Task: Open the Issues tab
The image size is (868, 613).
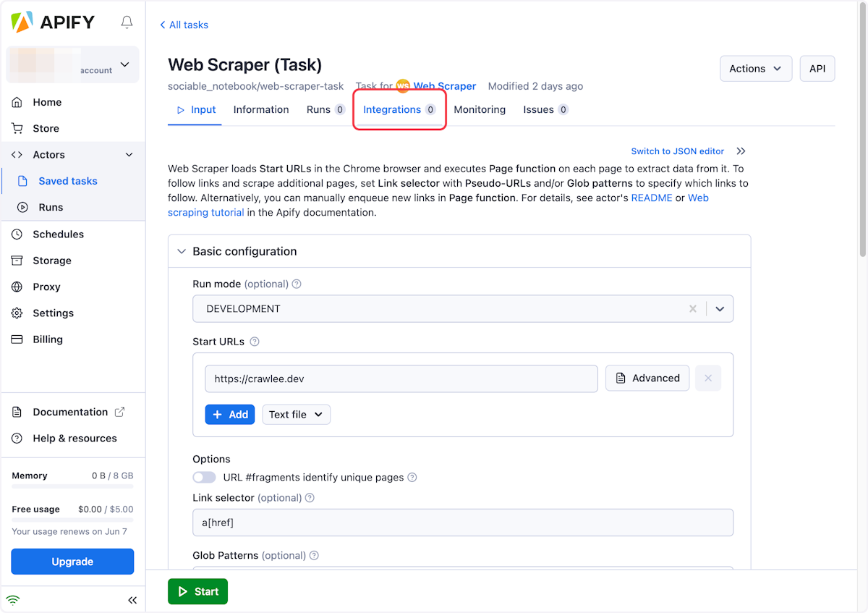Action: [546, 110]
